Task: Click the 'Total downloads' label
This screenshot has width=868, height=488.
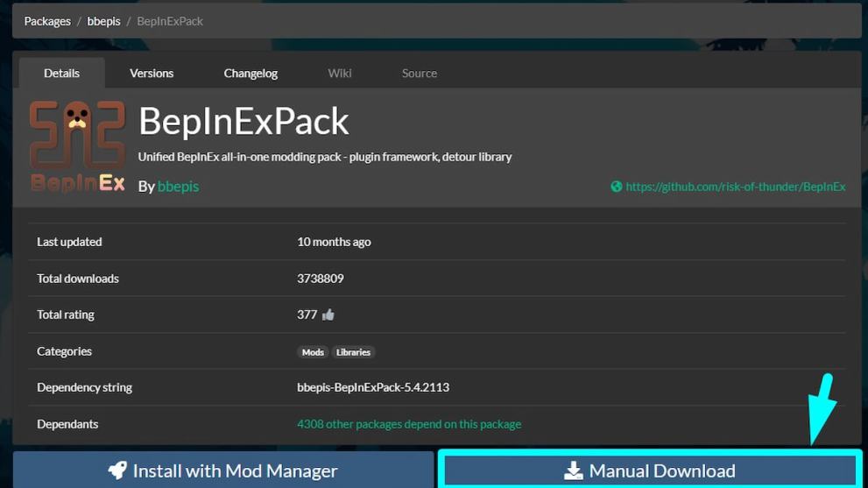Action: [77, 279]
